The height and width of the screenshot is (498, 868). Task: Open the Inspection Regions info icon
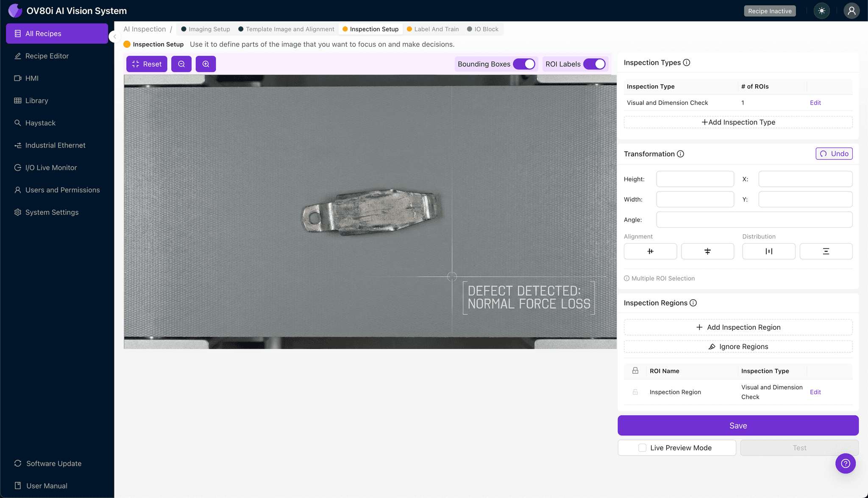coord(693,303)
